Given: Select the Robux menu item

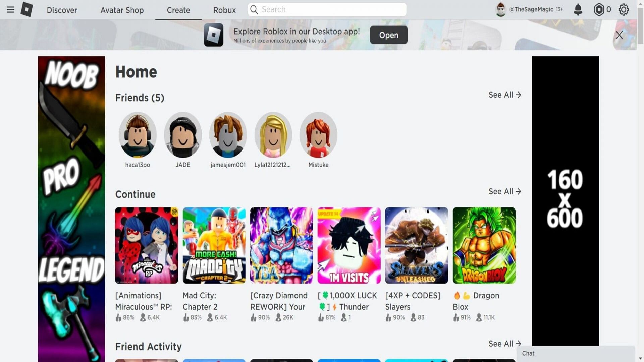Looking at the screenshot, I should point(224,10).
